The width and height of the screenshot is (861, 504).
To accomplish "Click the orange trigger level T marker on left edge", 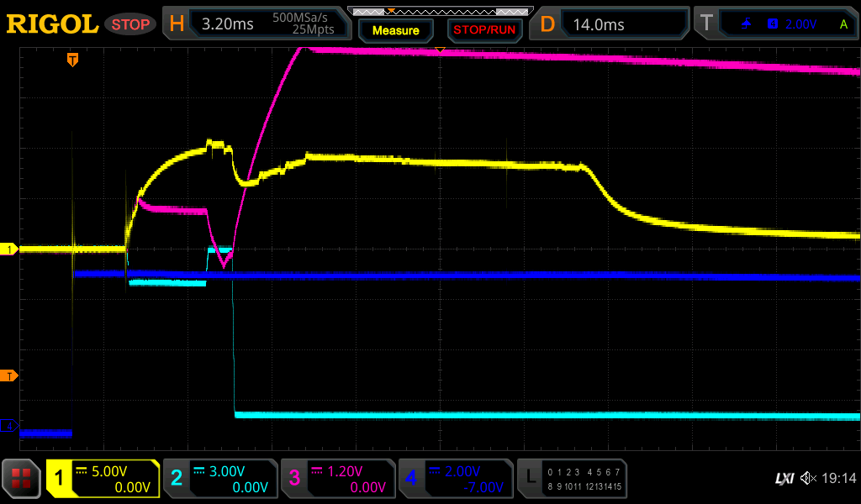I will pyautogui.click(x=8, y=375).
